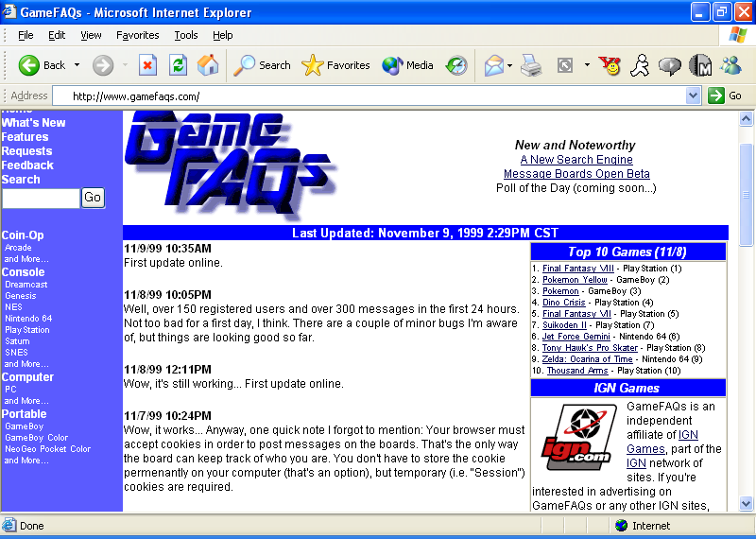Click the AIM running man icon
The height and width of the screenshot is (539, 756).
[x=640, y=65]
